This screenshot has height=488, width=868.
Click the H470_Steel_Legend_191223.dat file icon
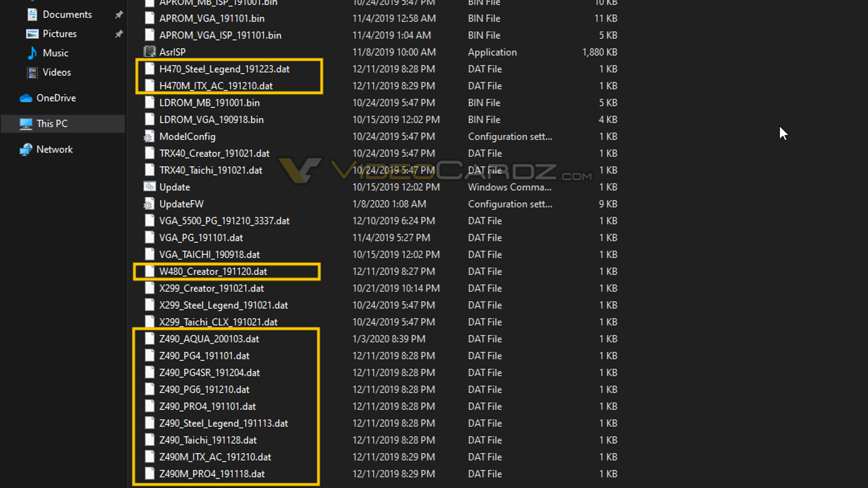150,69
